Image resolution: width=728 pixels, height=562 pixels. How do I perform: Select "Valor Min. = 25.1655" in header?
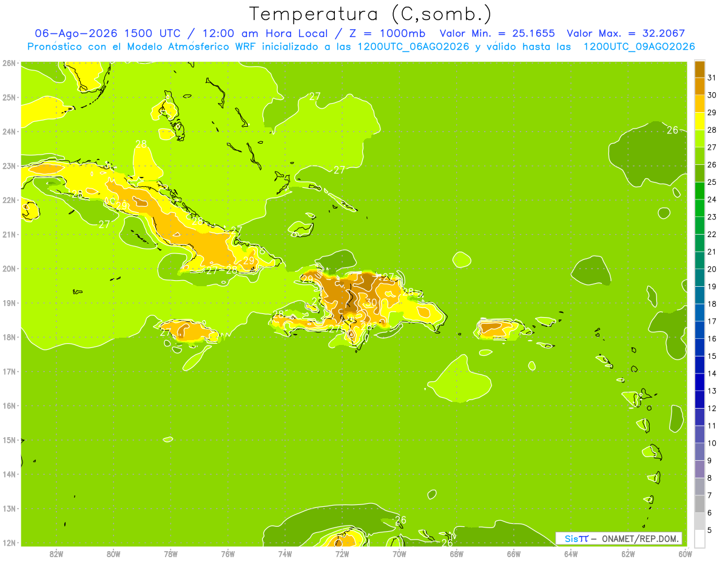[497, 34]
